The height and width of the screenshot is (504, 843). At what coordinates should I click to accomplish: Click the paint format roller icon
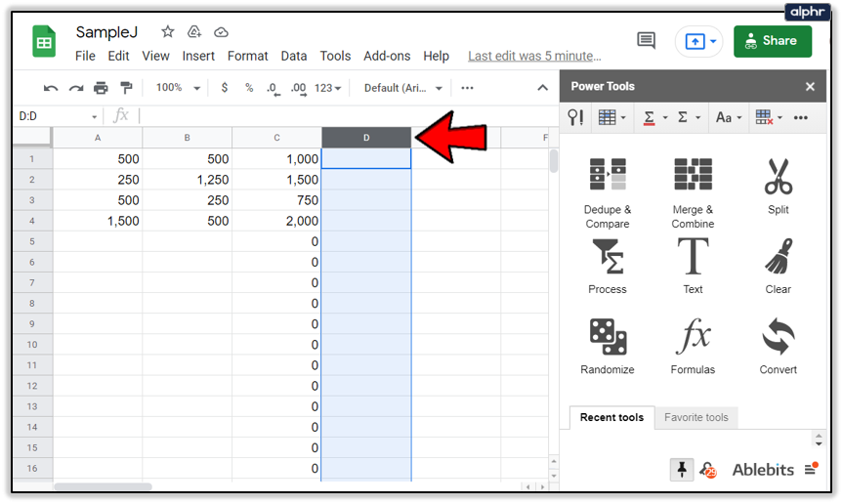click(x=126, y=88)
